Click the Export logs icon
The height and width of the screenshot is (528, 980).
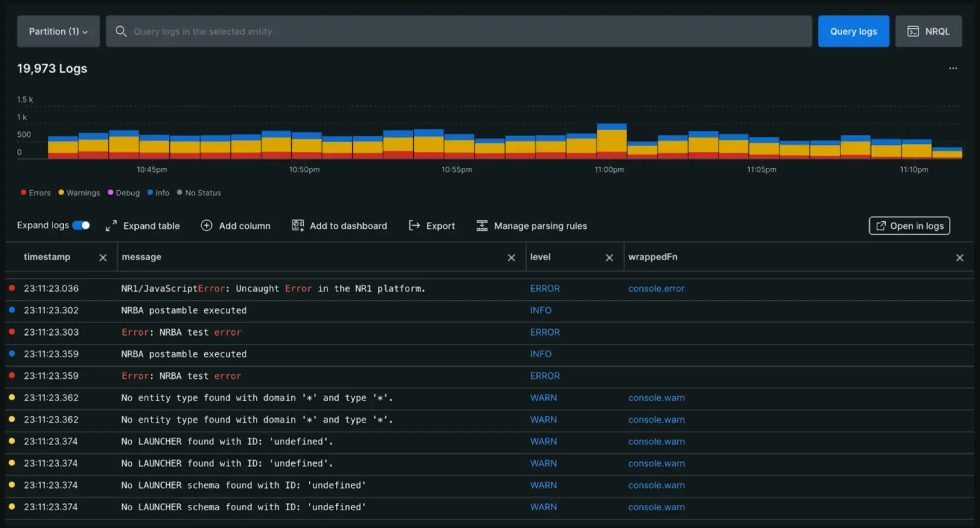click(415, 225)
